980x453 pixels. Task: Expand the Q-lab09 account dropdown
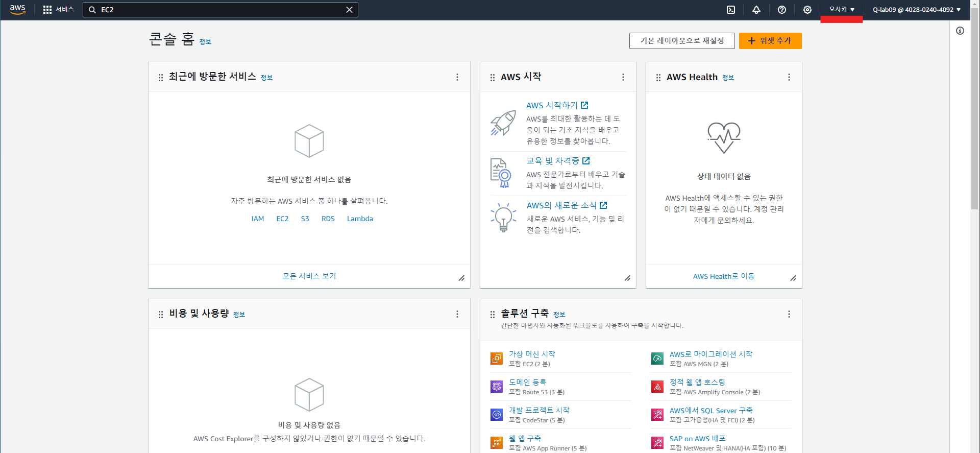917,10
